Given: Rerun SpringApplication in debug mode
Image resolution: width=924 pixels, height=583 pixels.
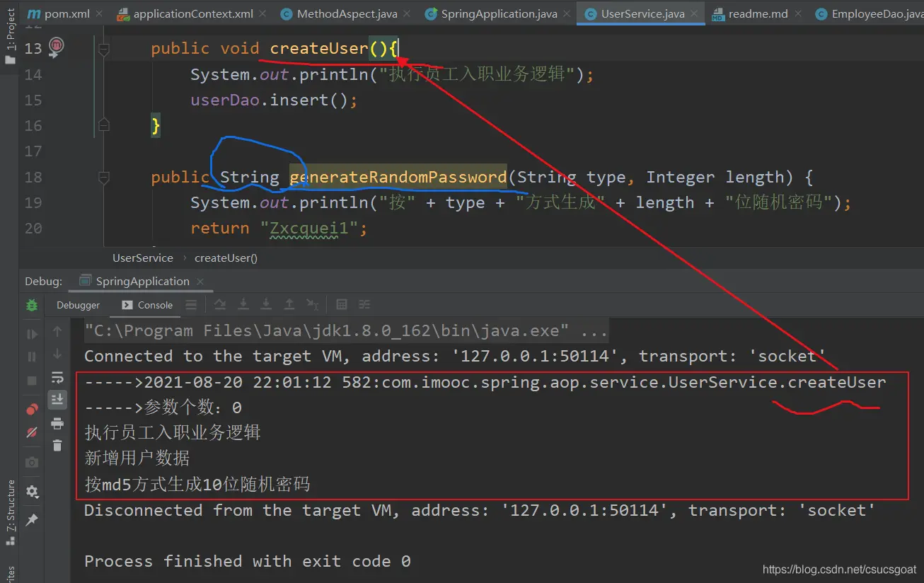Looking at the screenshot, I should pos(32,305).
